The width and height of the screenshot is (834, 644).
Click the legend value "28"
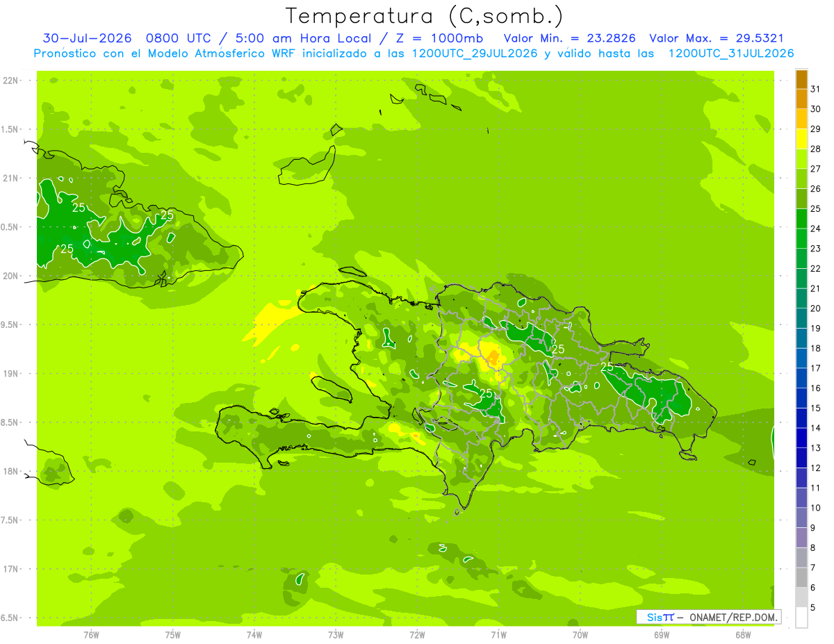pyautogui.click(x=815, y=149)
